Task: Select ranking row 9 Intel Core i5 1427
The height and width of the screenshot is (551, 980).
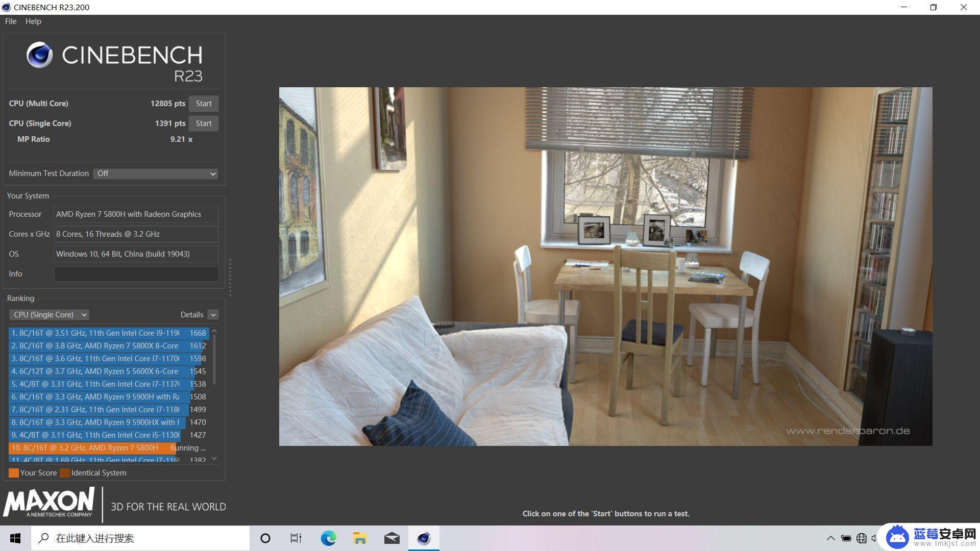Action: tap(109, 435)
